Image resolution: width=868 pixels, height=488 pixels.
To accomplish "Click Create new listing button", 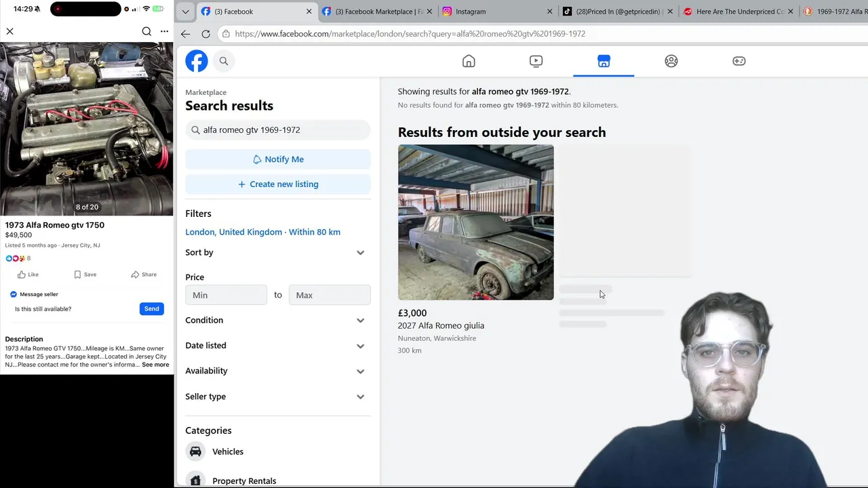I will (x=278, y=184).
